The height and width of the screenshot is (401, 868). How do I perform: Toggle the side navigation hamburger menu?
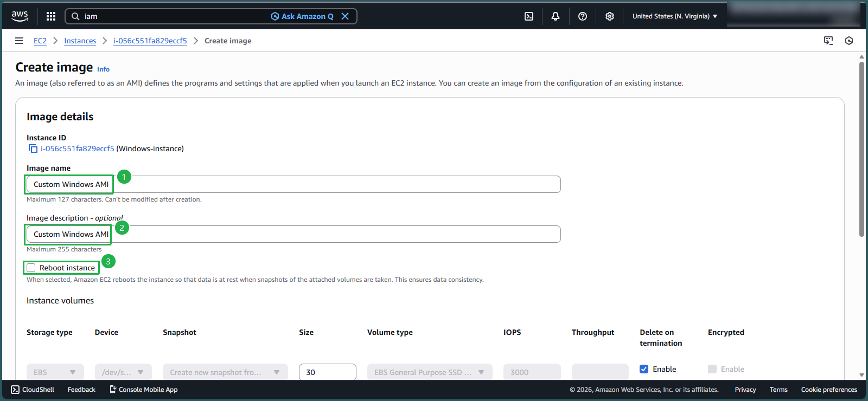coord(19,41)
